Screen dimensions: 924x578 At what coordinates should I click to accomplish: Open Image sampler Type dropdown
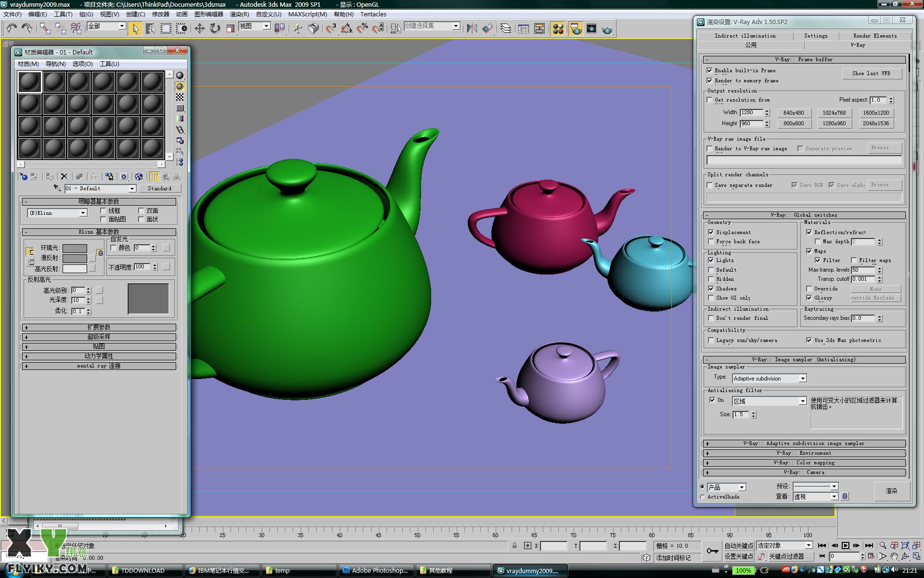769,379
